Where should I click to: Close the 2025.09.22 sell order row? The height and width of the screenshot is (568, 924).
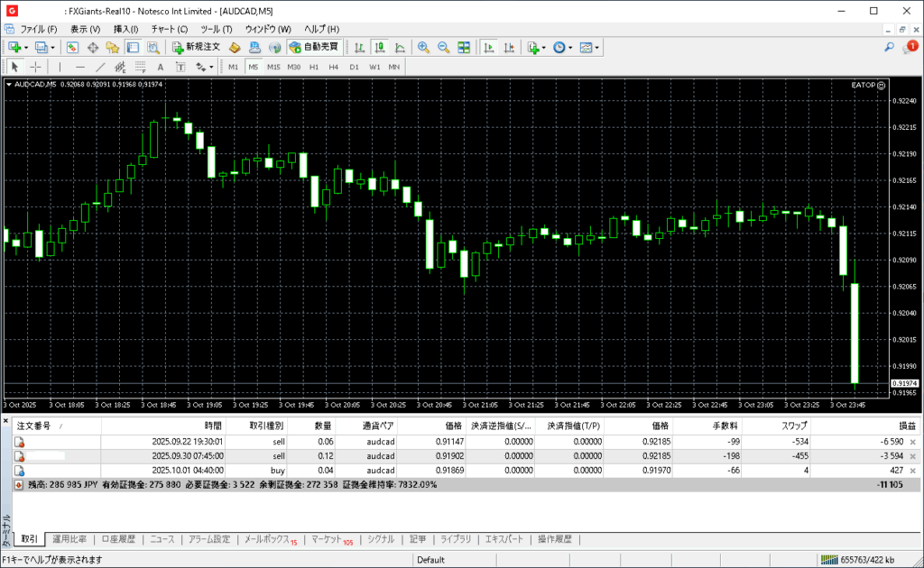coord(912,442)
